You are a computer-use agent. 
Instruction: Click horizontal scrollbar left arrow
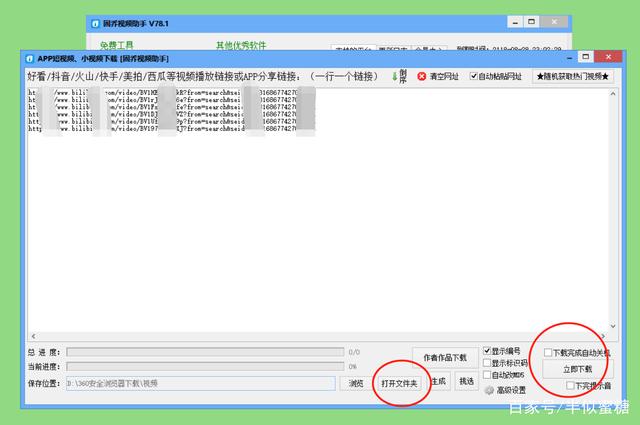coord(33,336)
